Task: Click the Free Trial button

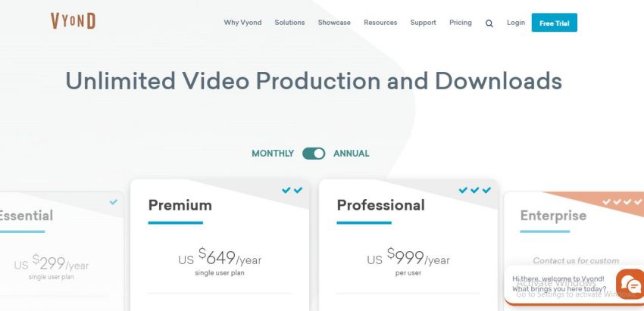Action: click(x=554, y=23)
